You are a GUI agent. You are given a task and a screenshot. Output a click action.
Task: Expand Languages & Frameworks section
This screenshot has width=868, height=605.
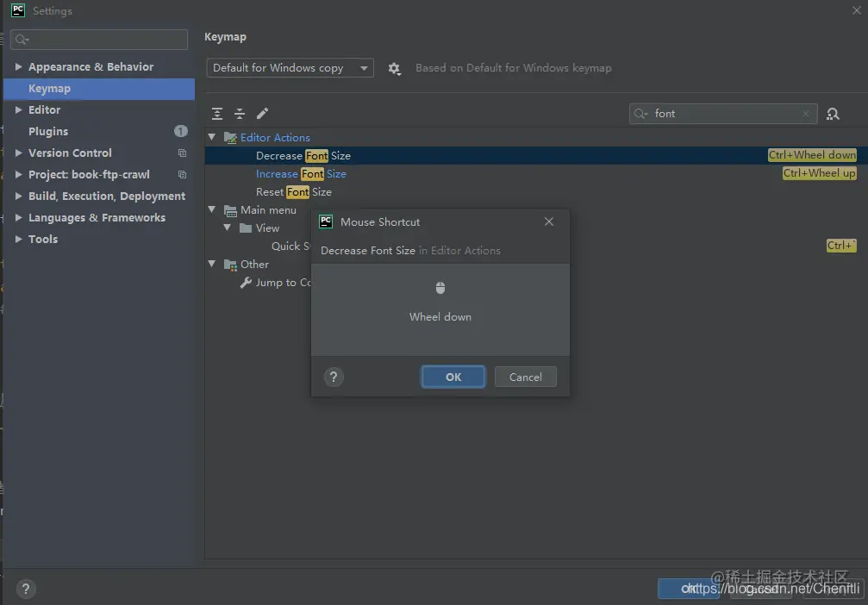pyautogui.click(x=18, y=217)
